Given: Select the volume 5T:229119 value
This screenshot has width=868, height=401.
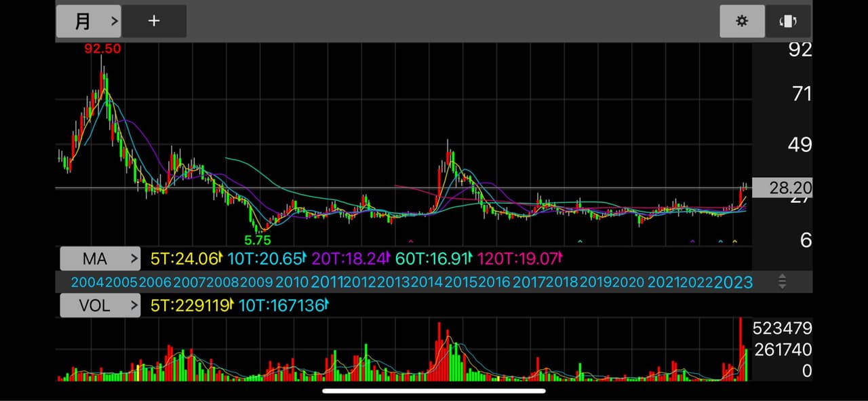Looking at the screenshot, I should pyautogui.click(x=192, y=305).
